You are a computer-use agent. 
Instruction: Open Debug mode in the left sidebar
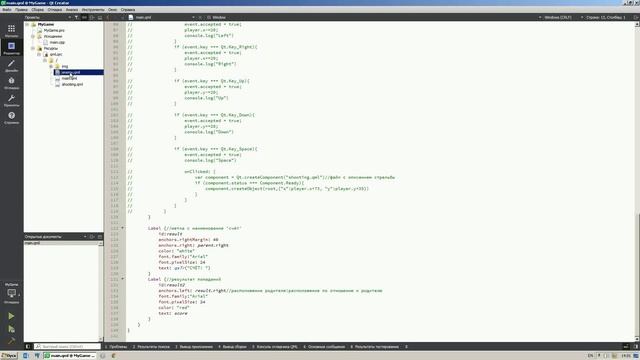[11, 83]
